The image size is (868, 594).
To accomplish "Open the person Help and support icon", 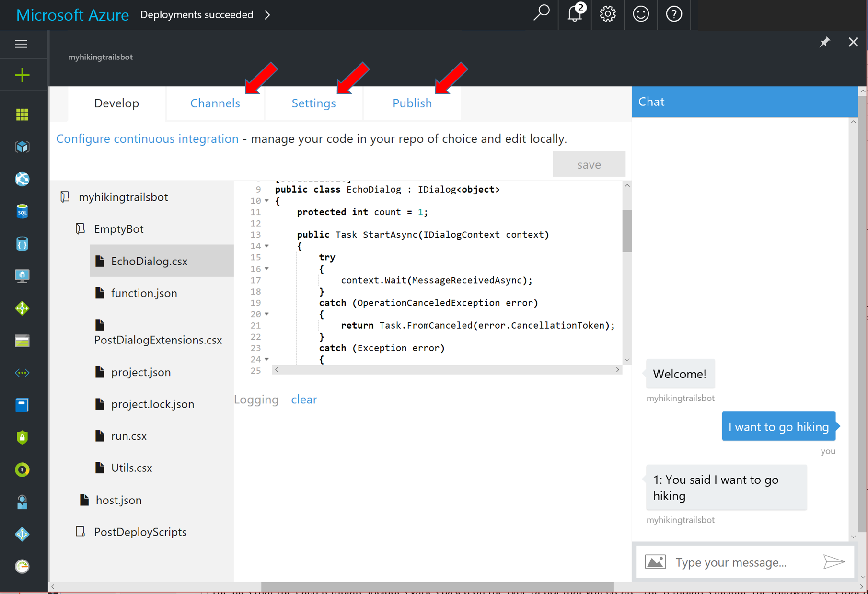I will (22, 502).
